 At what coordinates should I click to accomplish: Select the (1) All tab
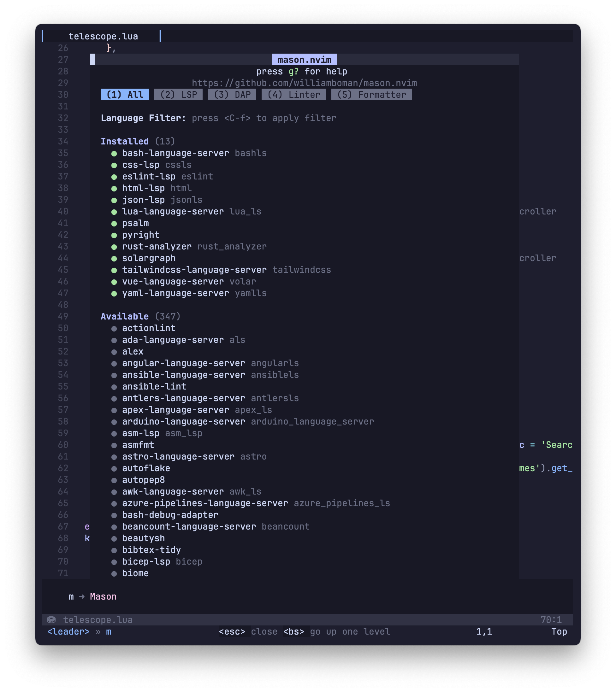coord(125,94)
